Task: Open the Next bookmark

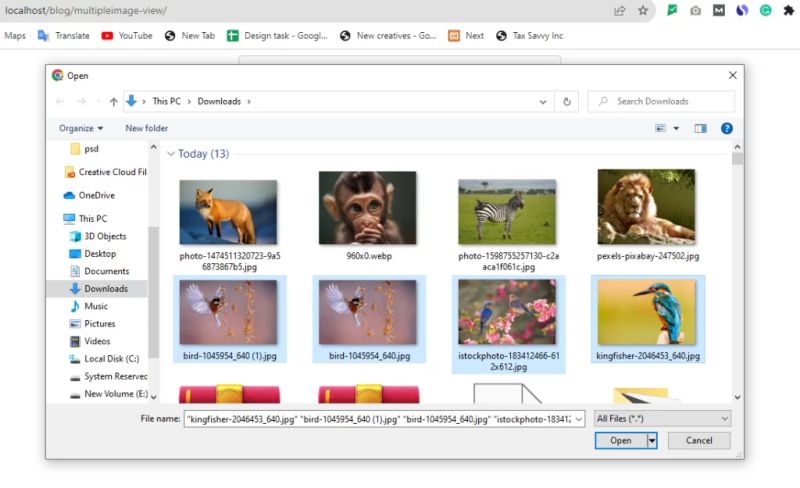Action: pos(466,36)
